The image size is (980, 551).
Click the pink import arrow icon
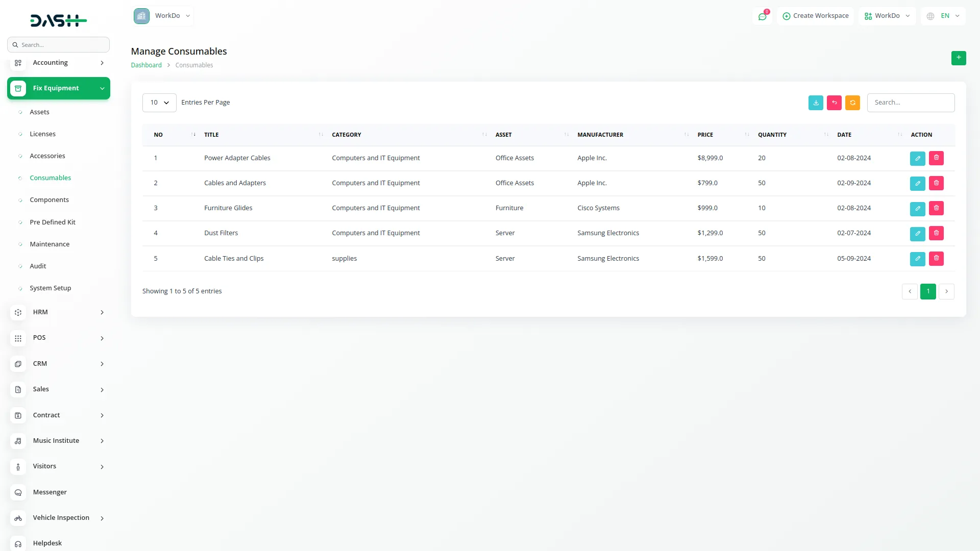tap(834, 103)
